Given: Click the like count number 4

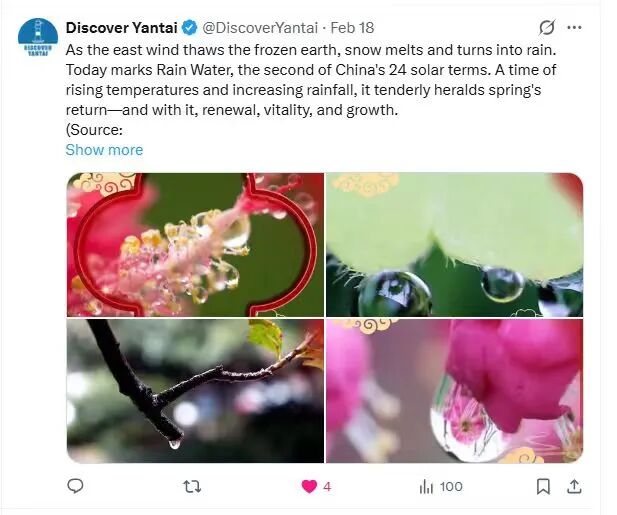Looking at the screenshot, I should point(327,486).
